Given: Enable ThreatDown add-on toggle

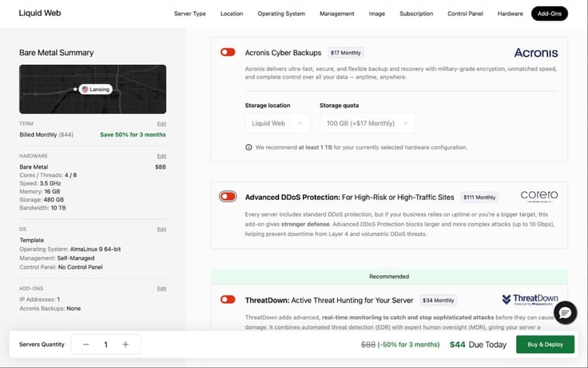Looking at the screenshot, I should click(x=228, y=299).
